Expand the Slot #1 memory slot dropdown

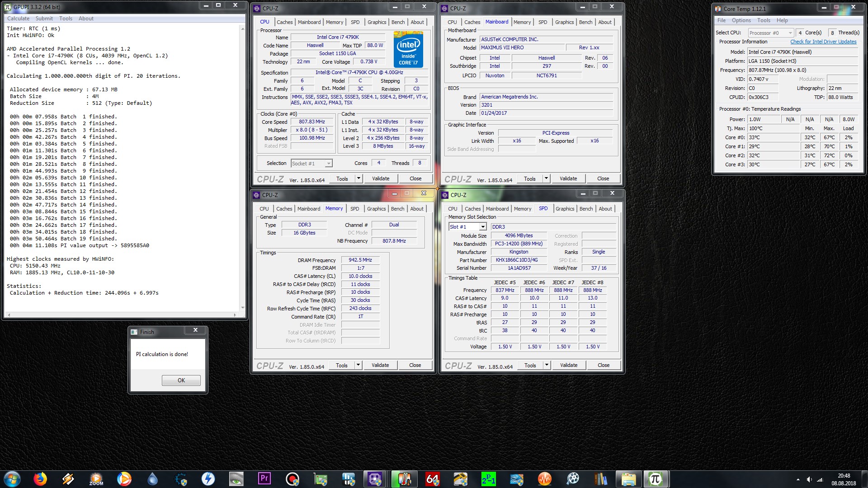483,227
